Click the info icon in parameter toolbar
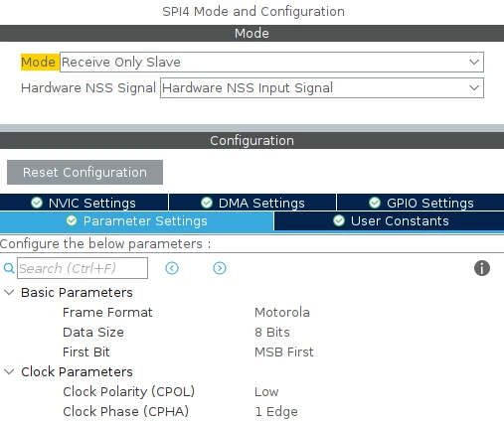 482,268
